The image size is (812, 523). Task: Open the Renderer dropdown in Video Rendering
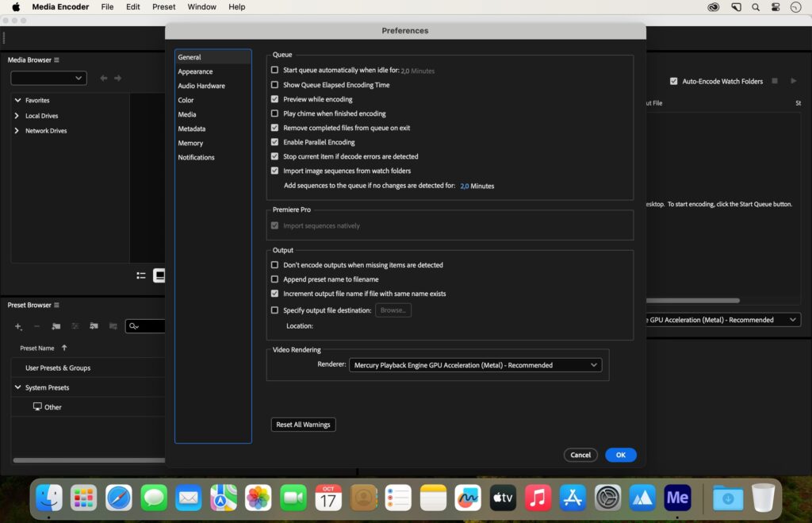(475, 365)
